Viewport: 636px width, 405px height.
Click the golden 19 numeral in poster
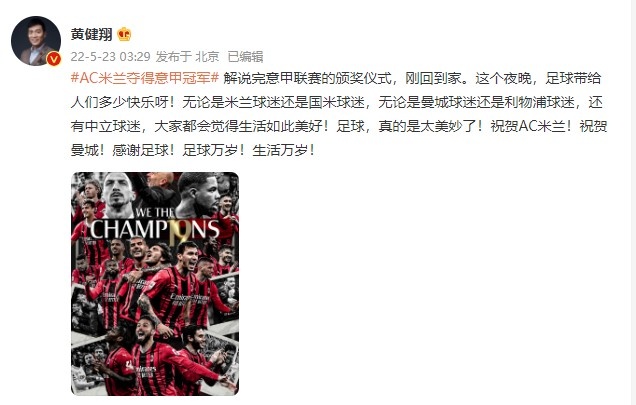pyautogui.click(x=180, y=234)
